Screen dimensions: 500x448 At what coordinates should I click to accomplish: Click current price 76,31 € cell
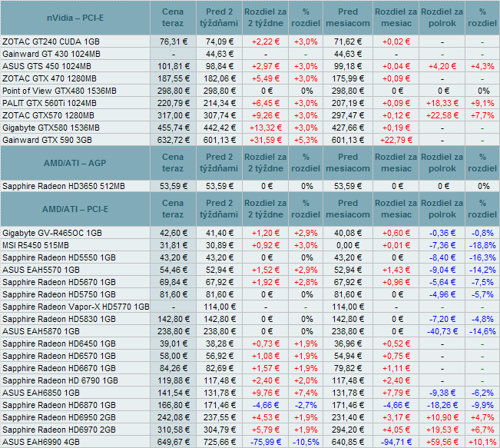pos(174,41)
